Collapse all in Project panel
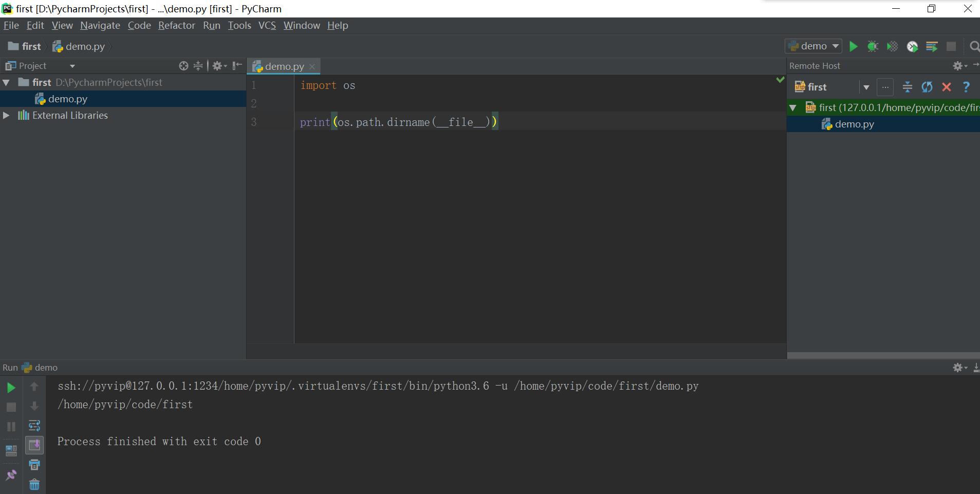 tap(198, 66)
